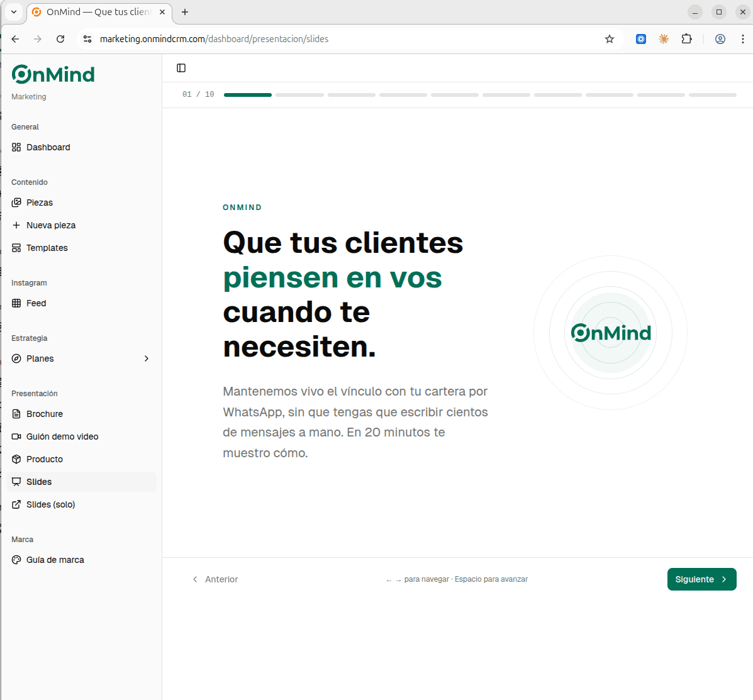Open Piezas in the sidebar

tap(82, 203)
